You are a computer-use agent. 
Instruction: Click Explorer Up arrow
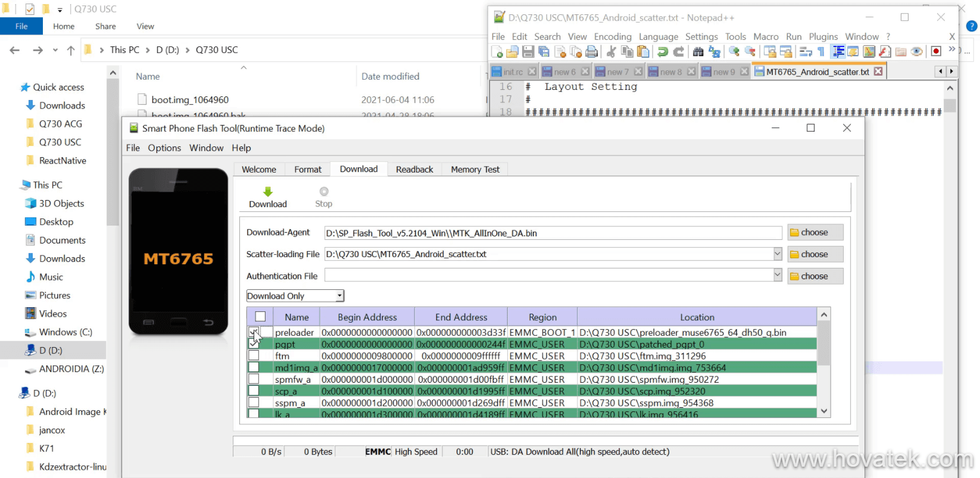pos(71,50)
